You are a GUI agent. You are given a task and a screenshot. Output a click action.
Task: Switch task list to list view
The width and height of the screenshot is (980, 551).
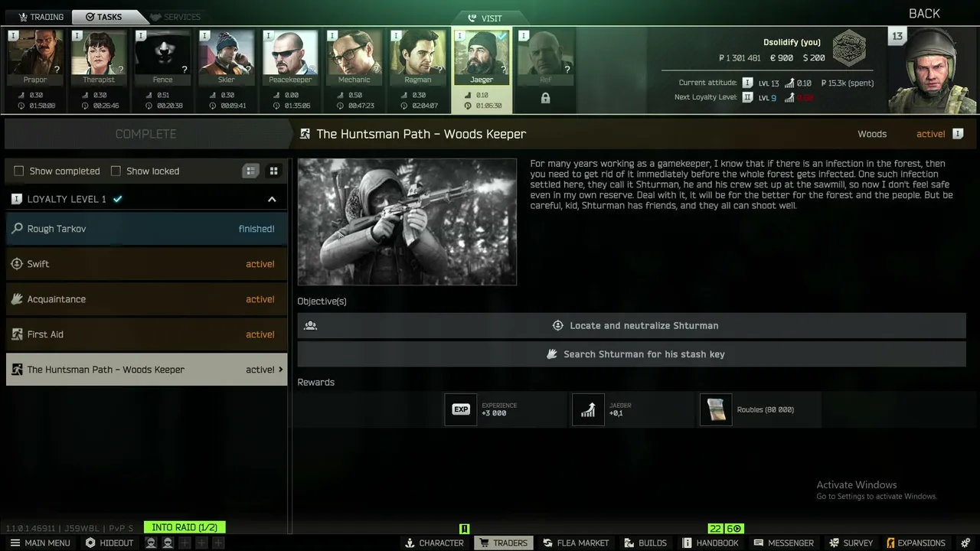tap(250, 171)
